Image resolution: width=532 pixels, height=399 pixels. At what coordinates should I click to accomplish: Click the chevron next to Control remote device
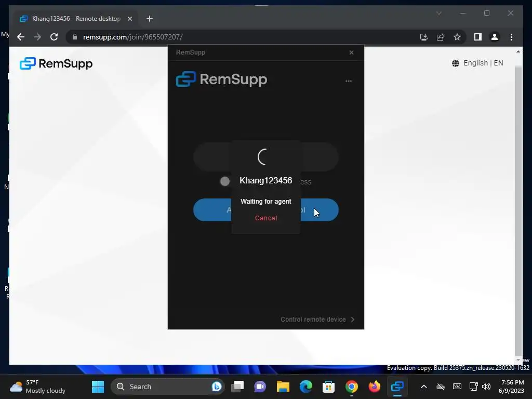pos(353,320)
